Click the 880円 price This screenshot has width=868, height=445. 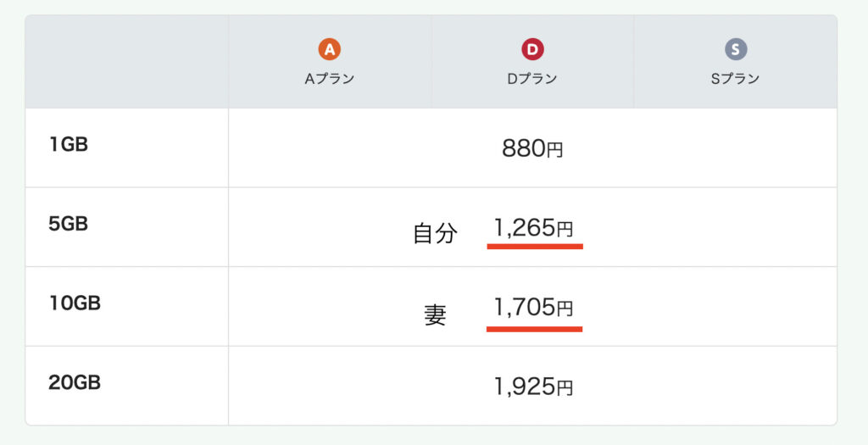[532, 148]
